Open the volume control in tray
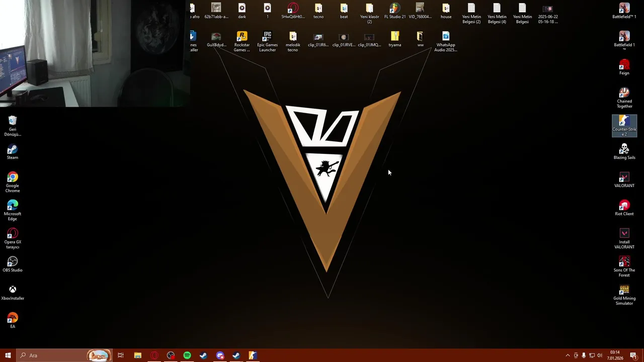The image size is (644, 362). 600,355
